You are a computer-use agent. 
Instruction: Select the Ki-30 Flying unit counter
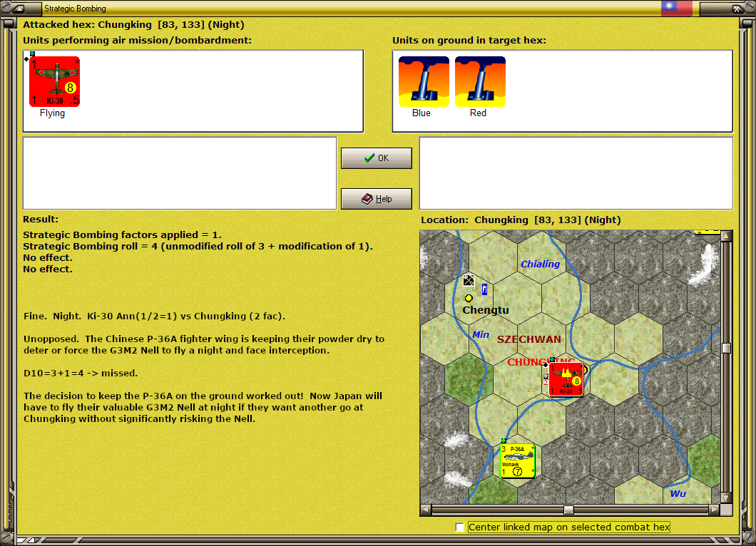54,81
